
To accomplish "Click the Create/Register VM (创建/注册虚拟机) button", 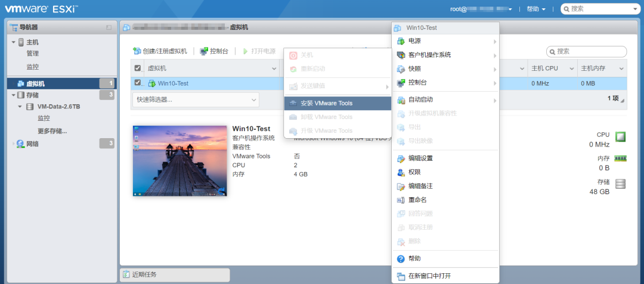I will click(160, 51).
